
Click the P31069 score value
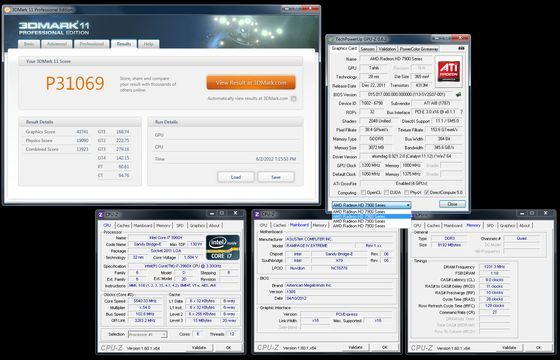tap(75, 83)
